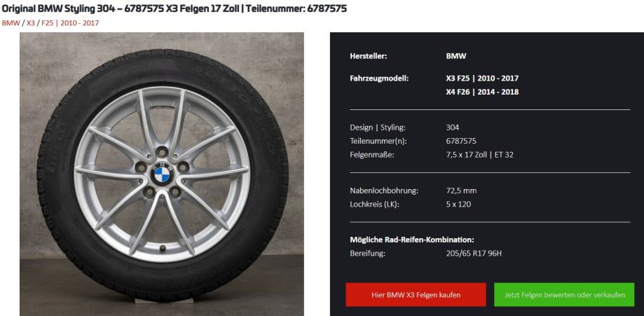The image size is (644, 316).
Task: Open the BMW breadcrumb link
Action: (11, 23)
